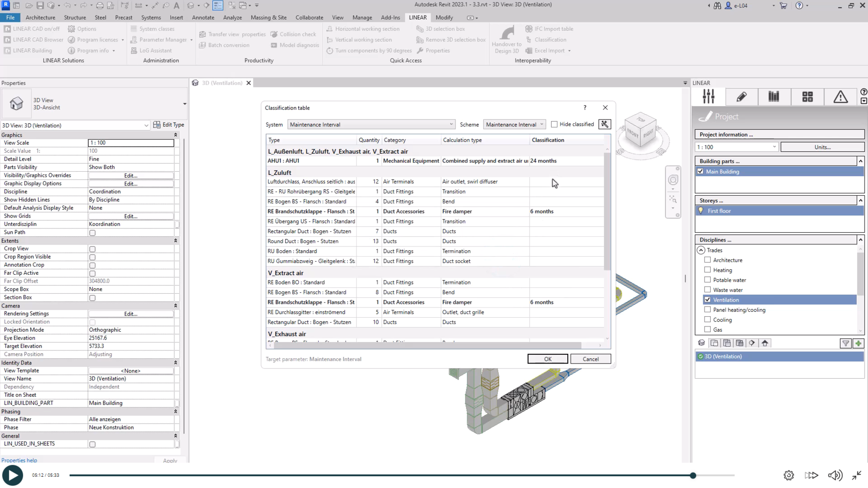Click Cancel in Classification table dialog
The image size is (868, 488).
coord(590,359)
